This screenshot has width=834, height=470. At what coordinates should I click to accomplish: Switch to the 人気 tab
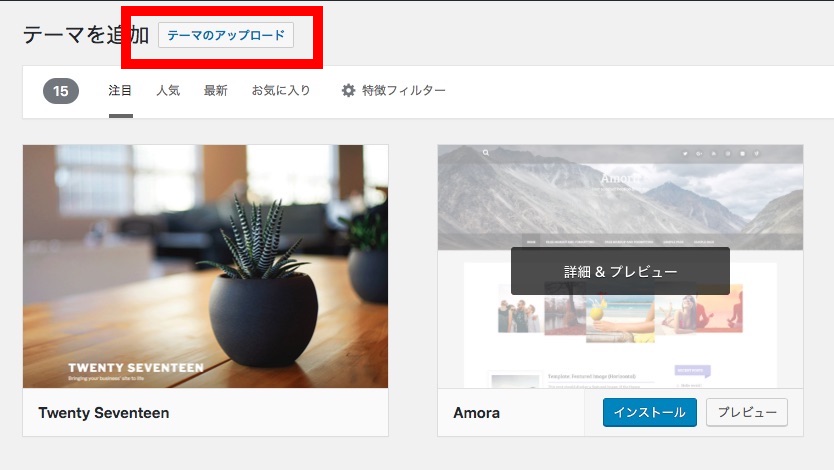point(168,91)
